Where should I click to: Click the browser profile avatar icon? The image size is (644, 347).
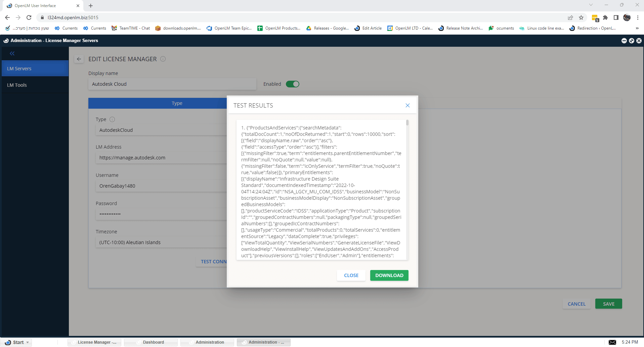pyautogui.click(x=627, y=17)
